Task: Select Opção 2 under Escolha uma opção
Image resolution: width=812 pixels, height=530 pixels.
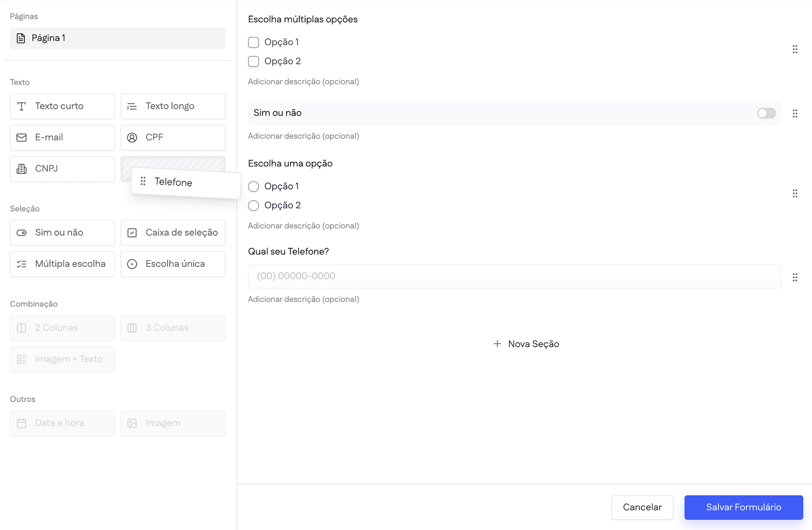Action: tap(253, 205)
